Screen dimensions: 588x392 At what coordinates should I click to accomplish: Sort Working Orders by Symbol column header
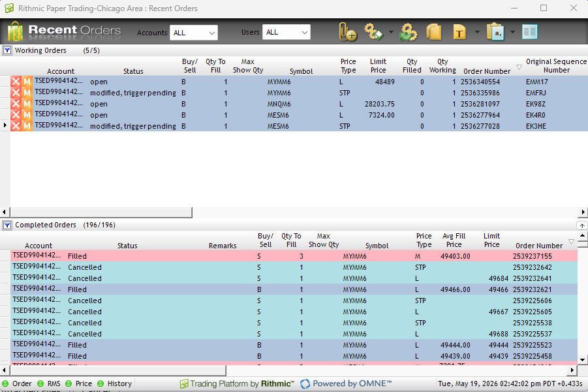(x=301, y=71)
